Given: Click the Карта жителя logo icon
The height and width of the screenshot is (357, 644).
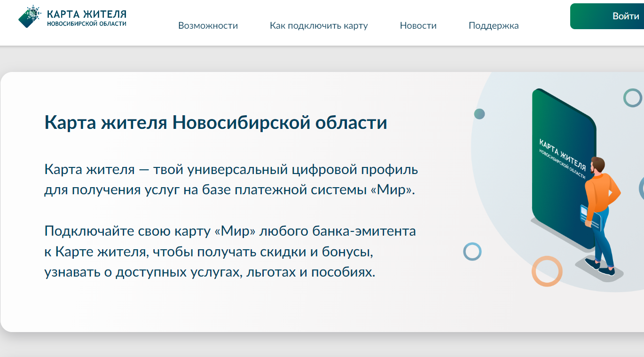Looking at the screenshot, I should coord(31,16).
